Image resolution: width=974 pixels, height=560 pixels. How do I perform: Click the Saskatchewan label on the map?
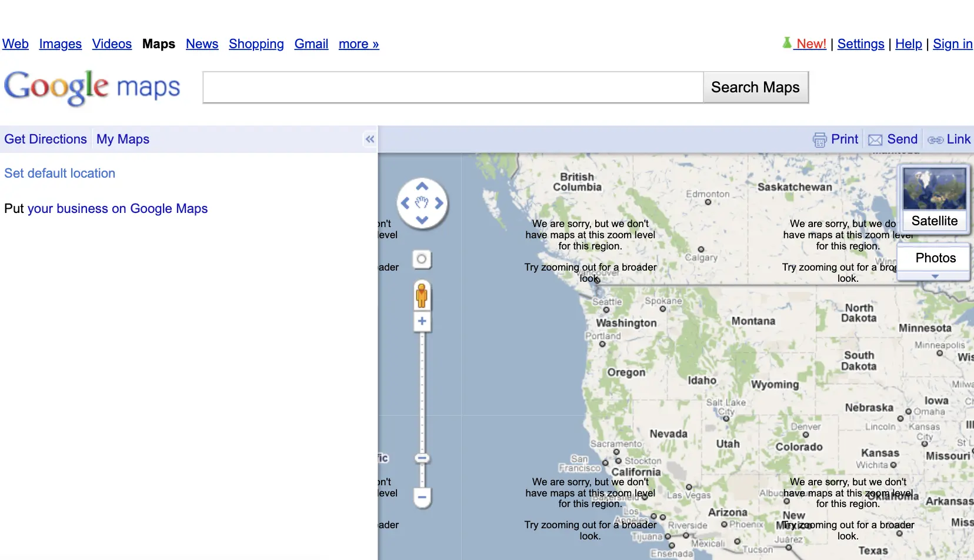(795, 187)
